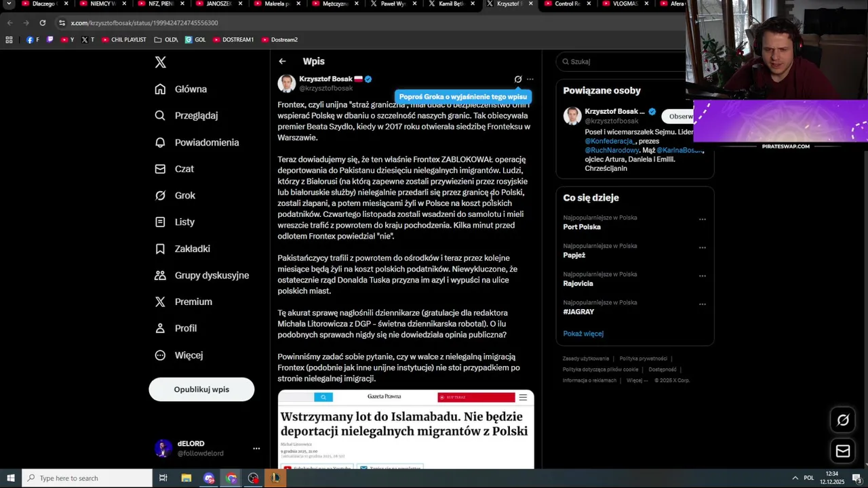
Task: Open Przeglądaj explore section
Action: [186, 115]
